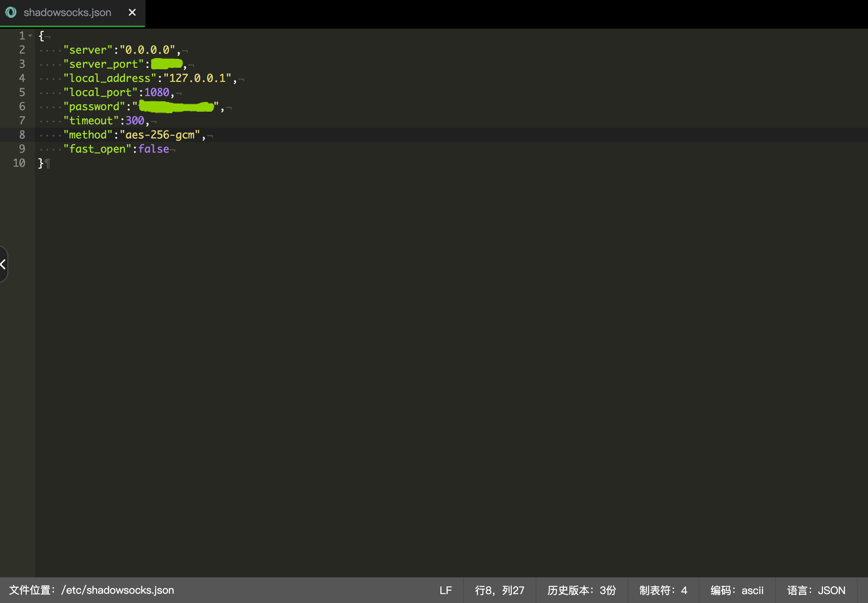Open the LF line ending selector
The height and width of the screenshot is (603, 868).
(x=445, y=590)
